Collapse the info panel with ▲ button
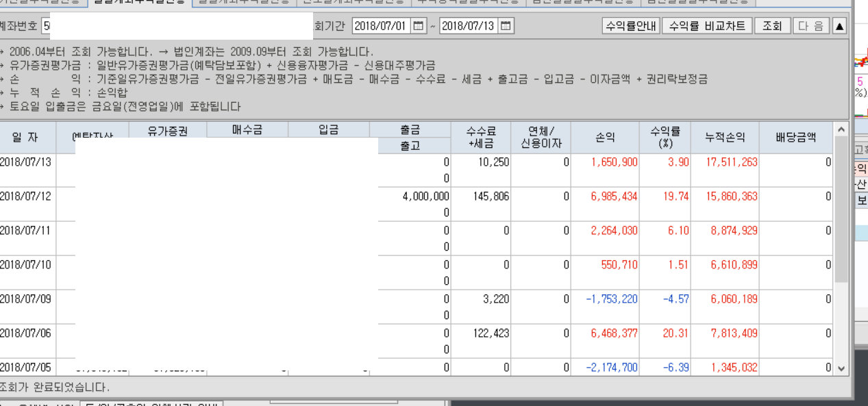Image resolution: width=868 pixels, height=406 pixels. (x=839, y=26)
